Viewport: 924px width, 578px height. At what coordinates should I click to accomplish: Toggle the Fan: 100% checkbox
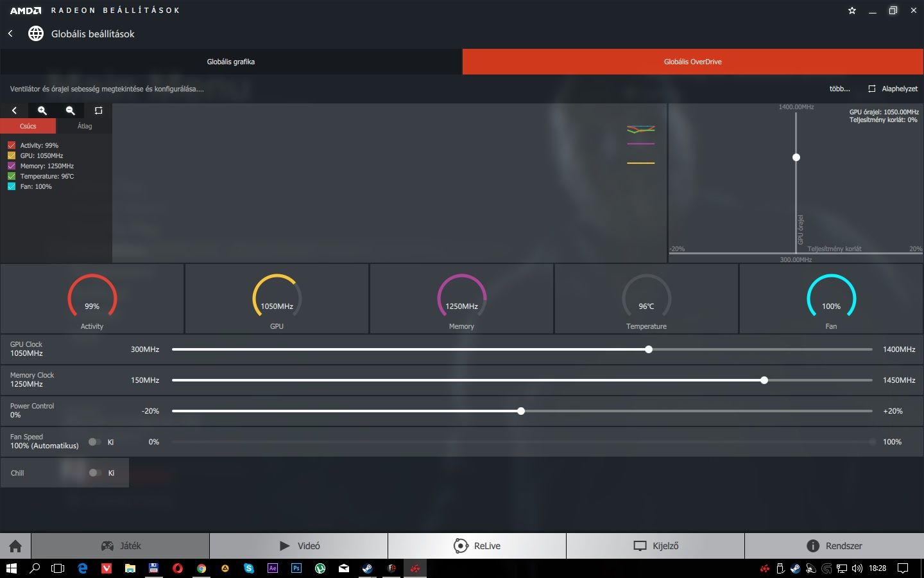click(12, 186)
